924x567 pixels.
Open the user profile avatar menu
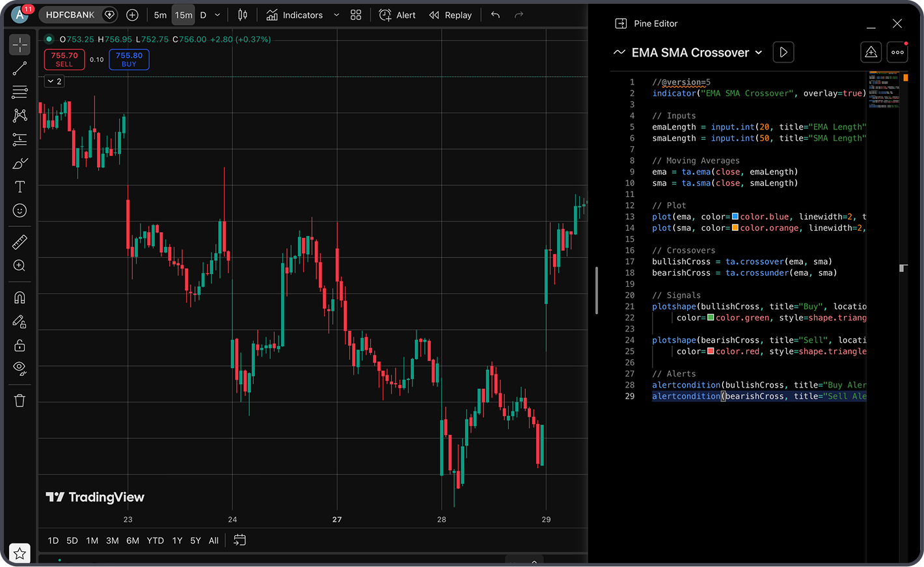(20, 14)
